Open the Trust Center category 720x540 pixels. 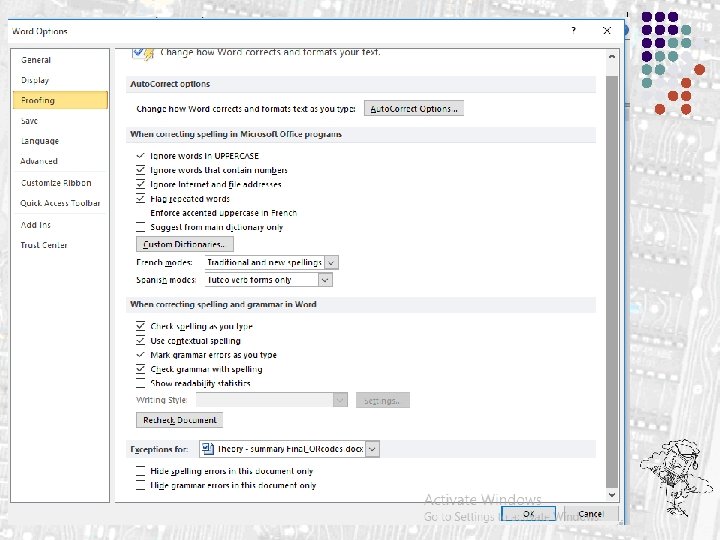[60, 245]
